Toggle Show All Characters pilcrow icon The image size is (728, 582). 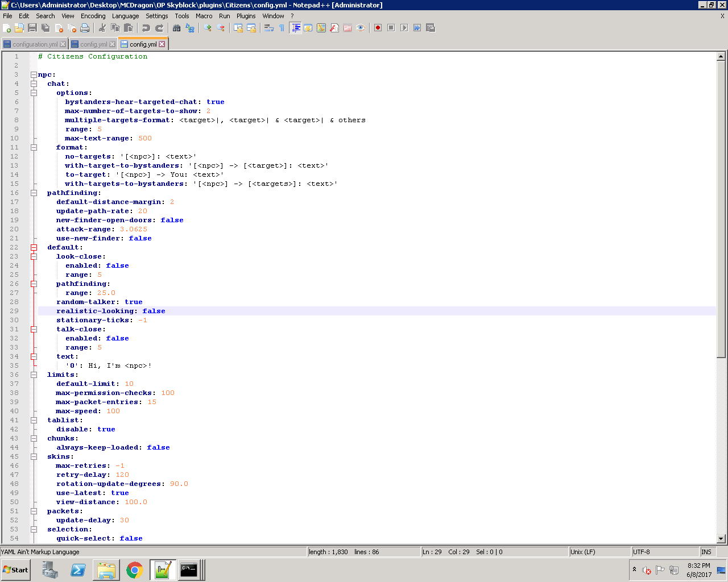[x=282, y=28]
